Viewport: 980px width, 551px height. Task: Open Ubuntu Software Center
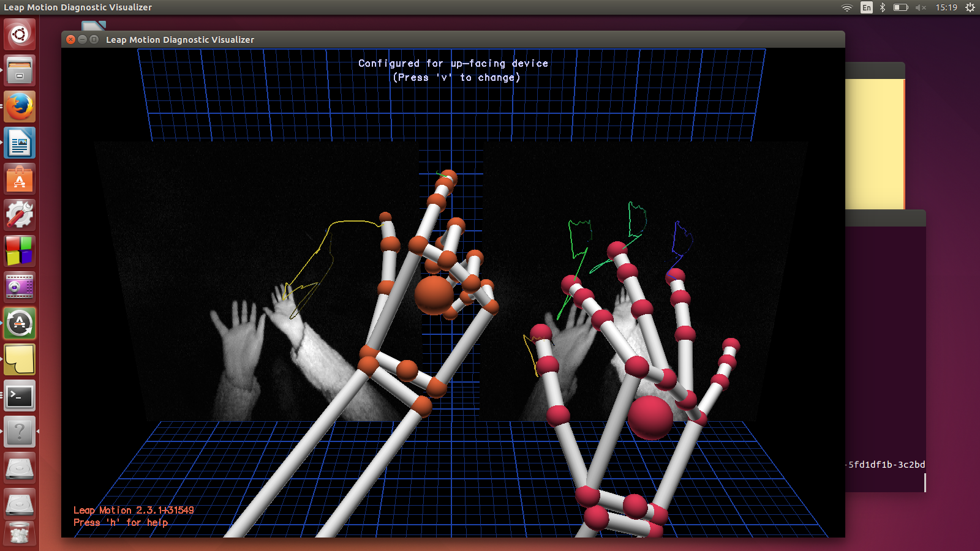20,179
